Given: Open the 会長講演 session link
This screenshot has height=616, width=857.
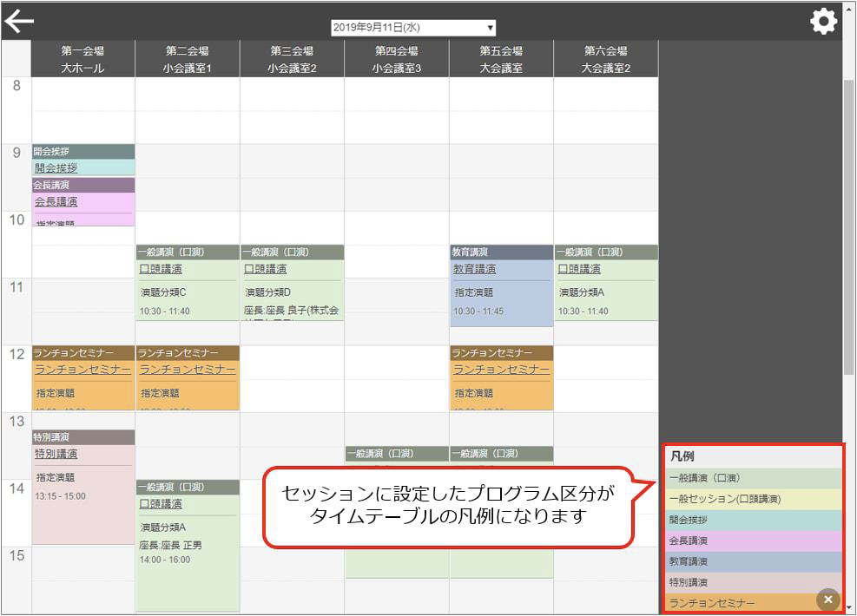Looking at the screenshot, I should (56, 201).
